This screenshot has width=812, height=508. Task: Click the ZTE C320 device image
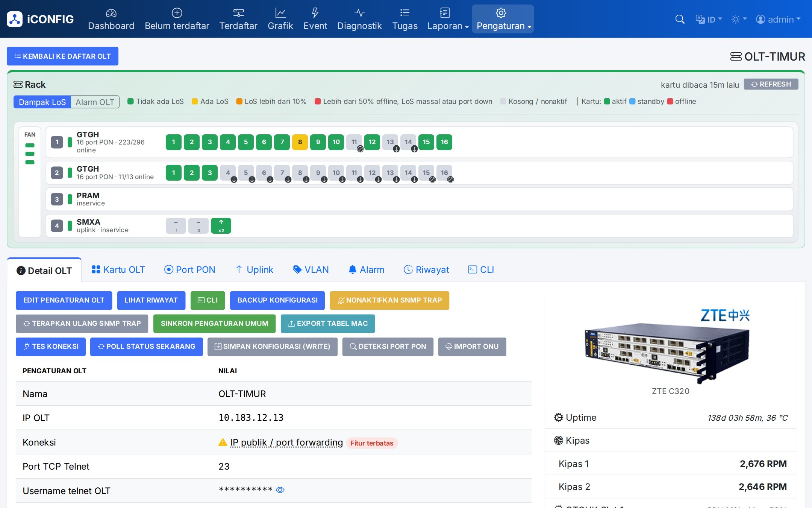coord(667,346)
